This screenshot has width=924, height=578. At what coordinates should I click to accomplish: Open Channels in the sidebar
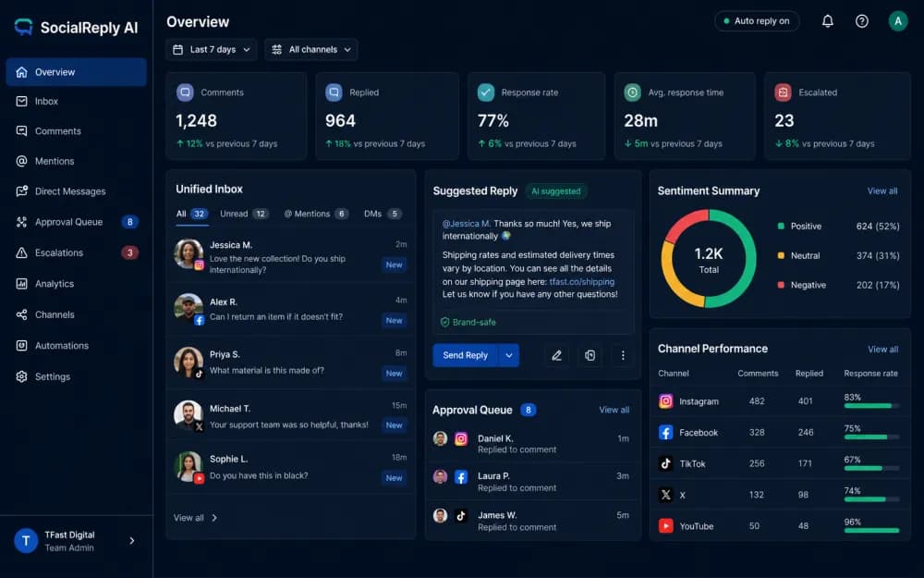(76, 314)
